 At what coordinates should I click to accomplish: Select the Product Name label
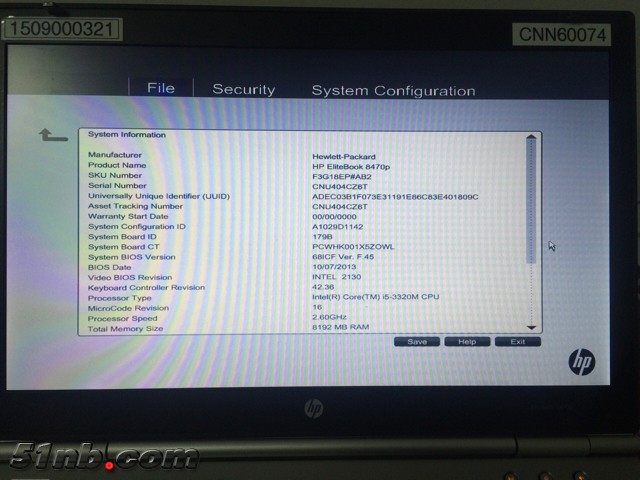tap(117, 165)
